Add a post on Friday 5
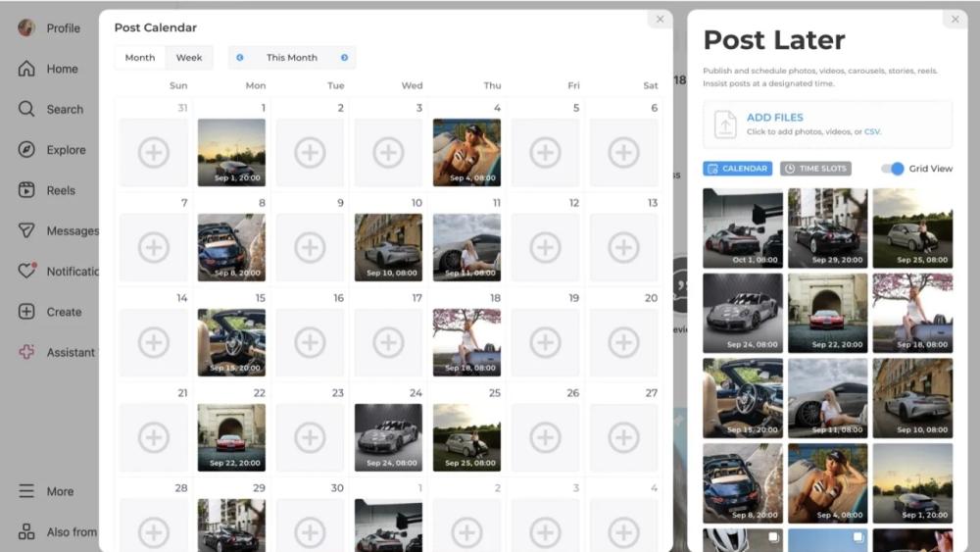Viewport: 980px width, 552px height. point(545,153)
